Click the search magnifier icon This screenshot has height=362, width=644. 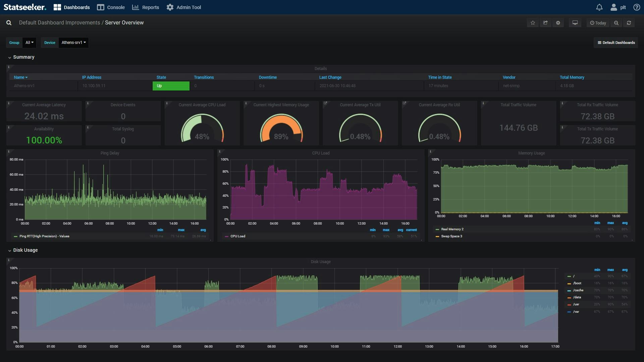[x=9, y=23]
